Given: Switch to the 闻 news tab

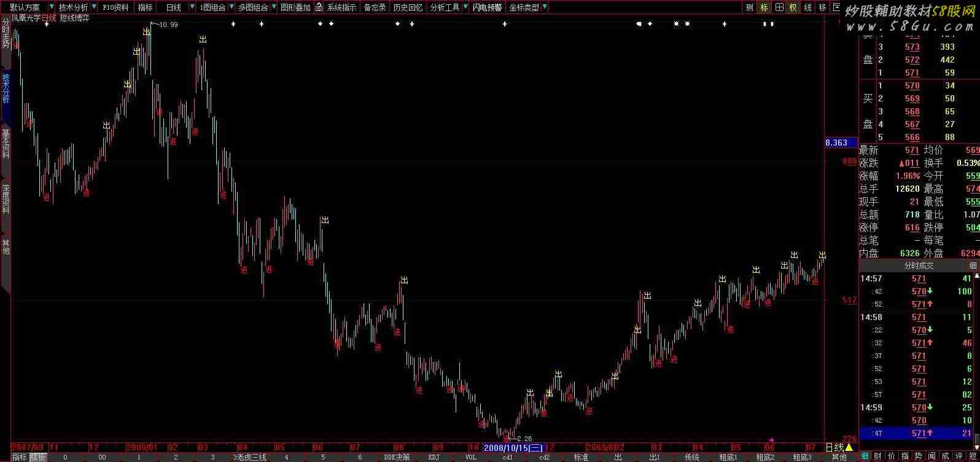Looking at the screenshot, I should click(931, 456).
